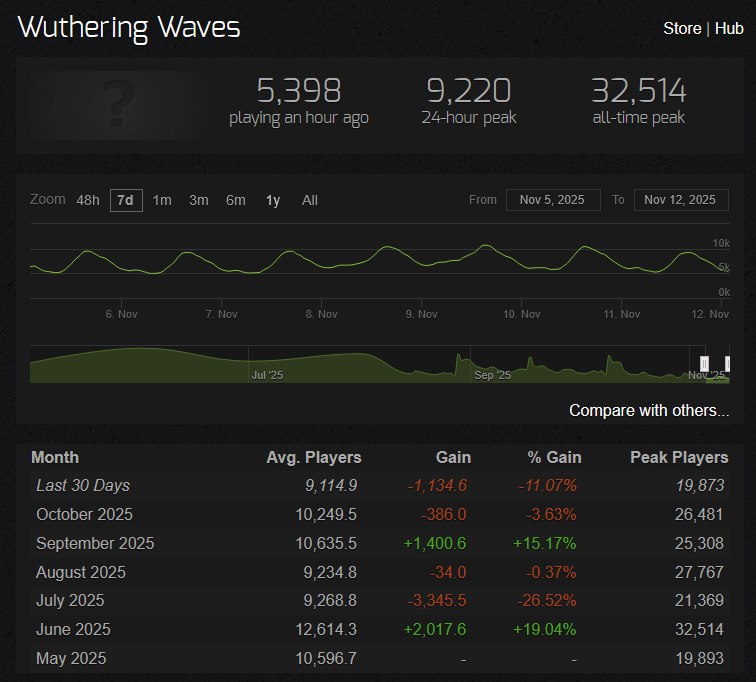
Task: Open the Store link
Action: 682,28
